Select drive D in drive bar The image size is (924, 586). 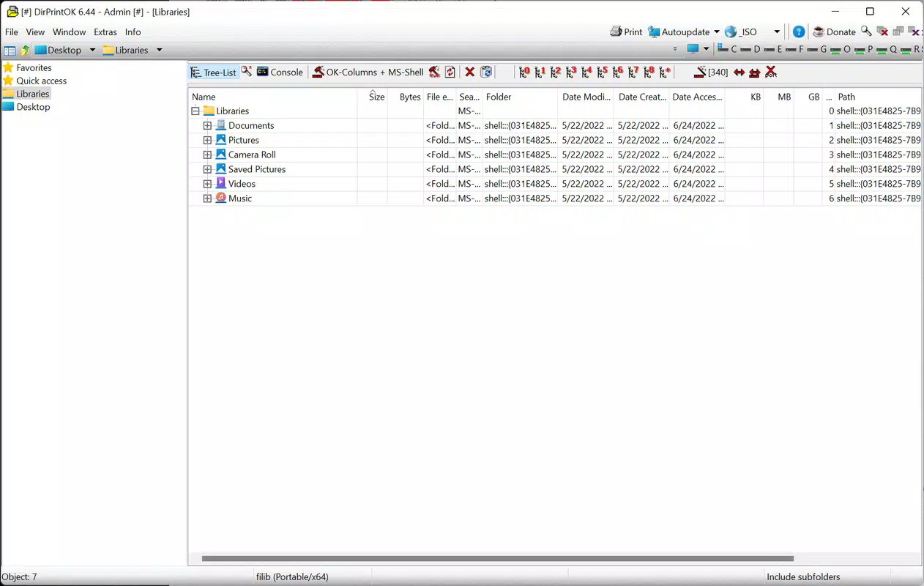coord(750,50)
